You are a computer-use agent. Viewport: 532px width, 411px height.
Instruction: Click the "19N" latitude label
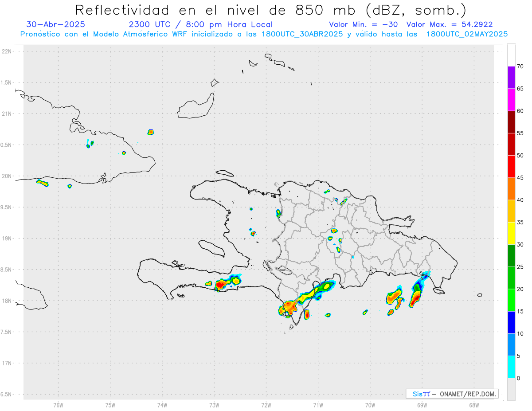pos(8,239)
